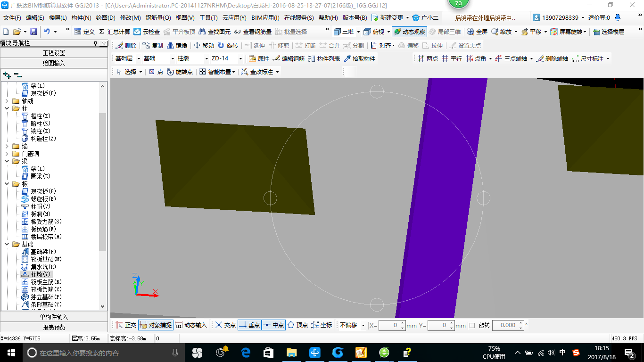Select 筏板基础(M) in the tree
The image size is (644, 362).
pos(46,259)
